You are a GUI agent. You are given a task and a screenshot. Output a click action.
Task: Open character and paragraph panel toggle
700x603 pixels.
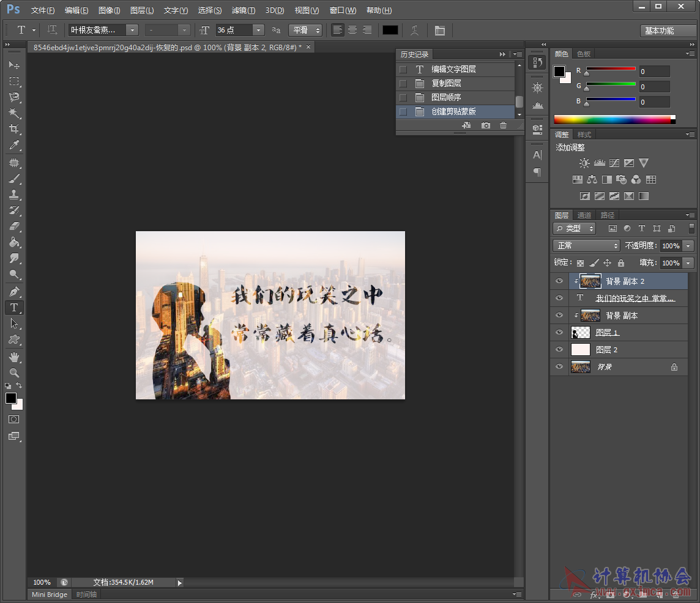point(440,30)
